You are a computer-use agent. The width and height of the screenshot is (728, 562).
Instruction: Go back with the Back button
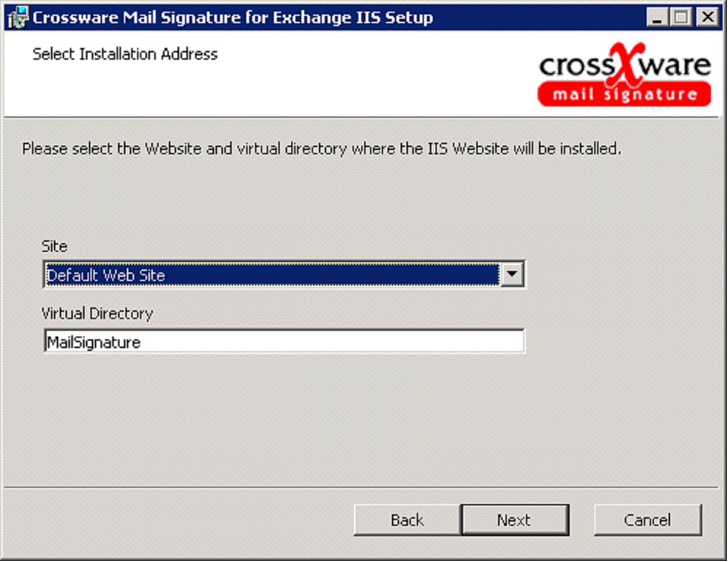pos(407,520)
